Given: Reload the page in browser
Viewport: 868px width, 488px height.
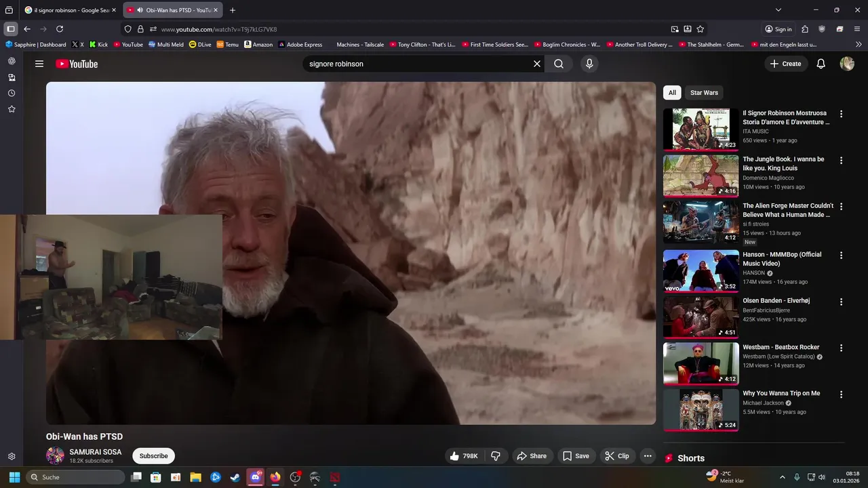Looking at the screenshot, I should click(60, 29).
